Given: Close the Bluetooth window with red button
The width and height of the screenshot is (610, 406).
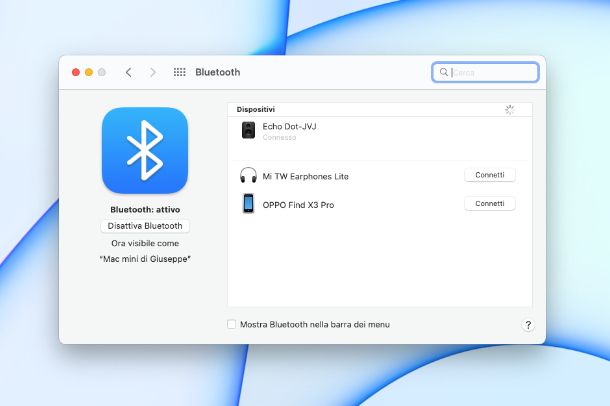Looking at the screenshot, I should coord(76,72).
